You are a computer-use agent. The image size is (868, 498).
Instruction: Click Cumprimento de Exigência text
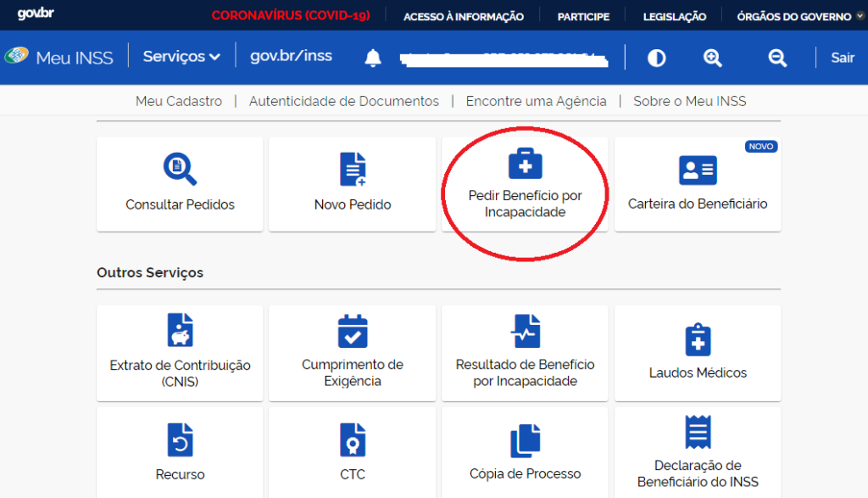click(x=353, y=372)
